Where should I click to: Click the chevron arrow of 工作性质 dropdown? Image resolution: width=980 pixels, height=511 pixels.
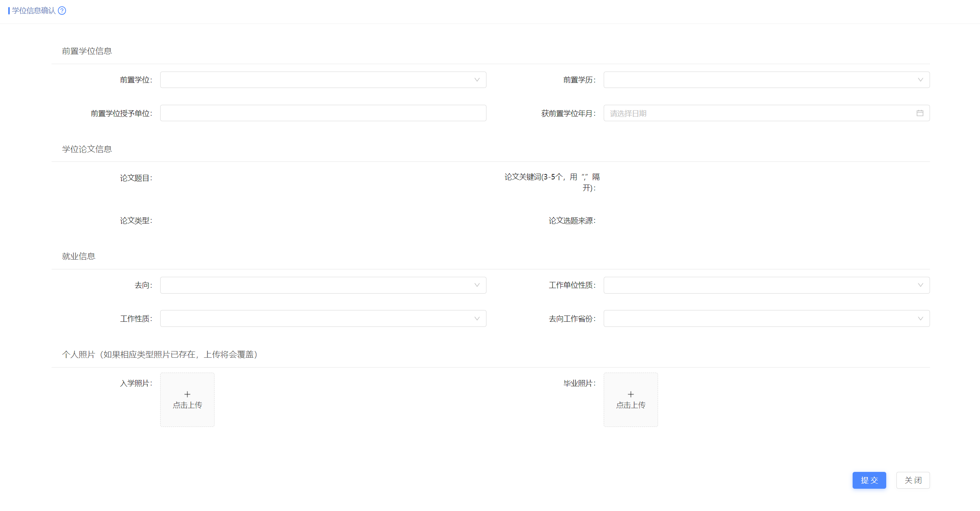pos(477,319)
